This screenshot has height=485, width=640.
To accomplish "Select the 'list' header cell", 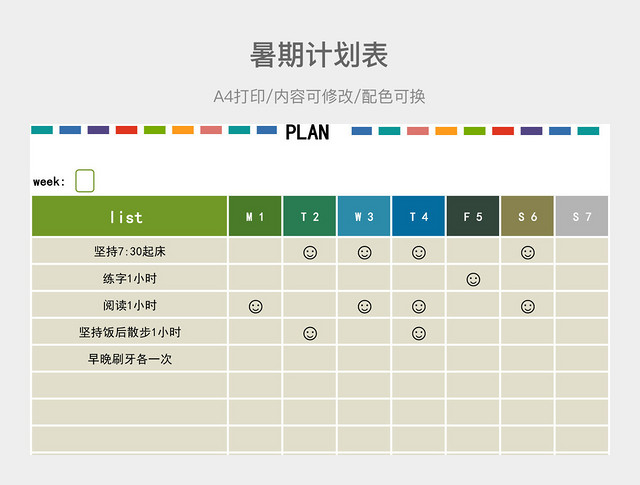I will pos(129,216).
